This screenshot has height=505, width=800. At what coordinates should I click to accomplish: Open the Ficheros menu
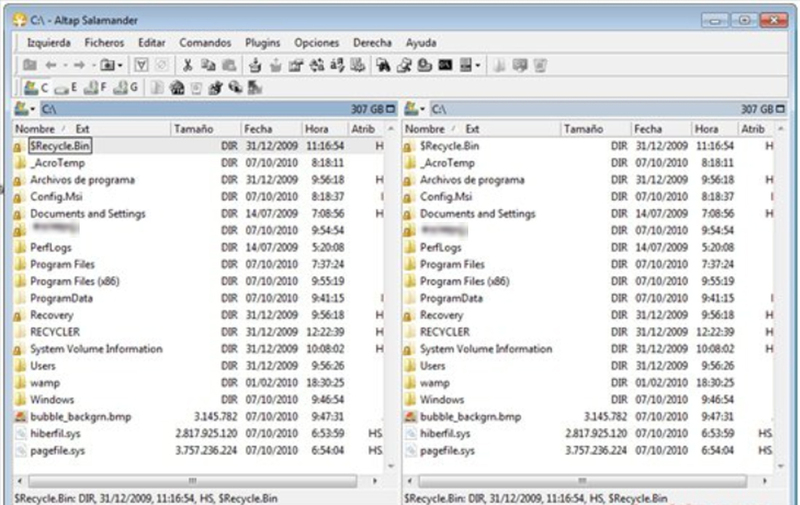[104, 43]
